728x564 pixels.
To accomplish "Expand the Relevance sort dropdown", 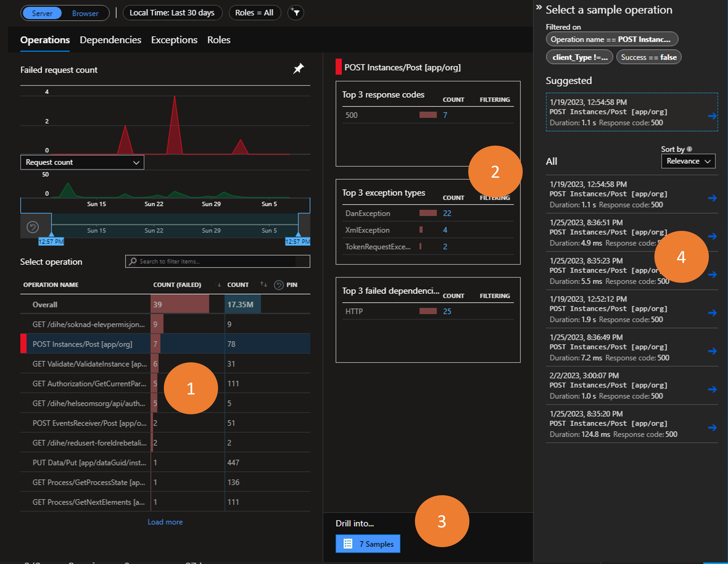I will (x=688, y=161).
